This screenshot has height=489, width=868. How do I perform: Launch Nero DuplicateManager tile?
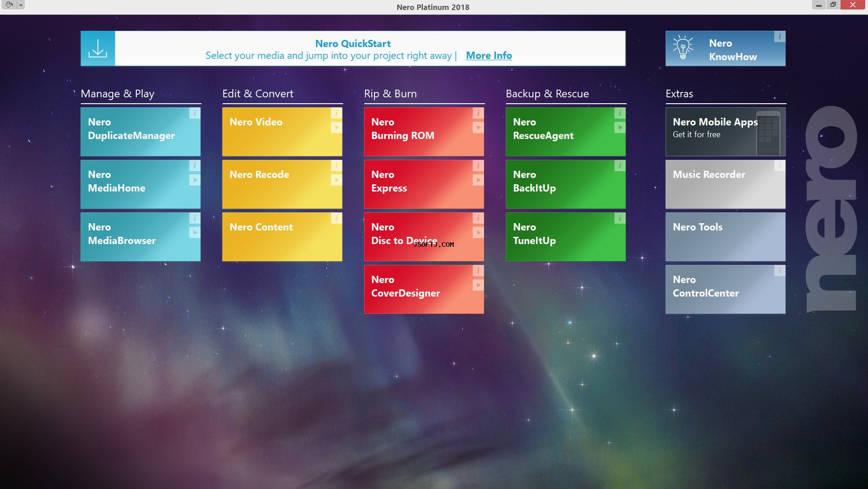click(x=140, y=132)
